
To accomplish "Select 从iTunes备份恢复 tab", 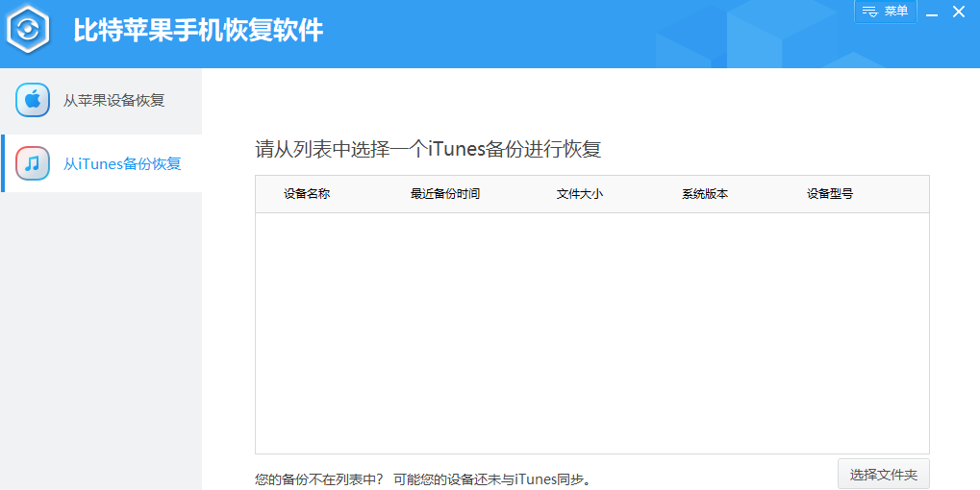I will (101, 163).
